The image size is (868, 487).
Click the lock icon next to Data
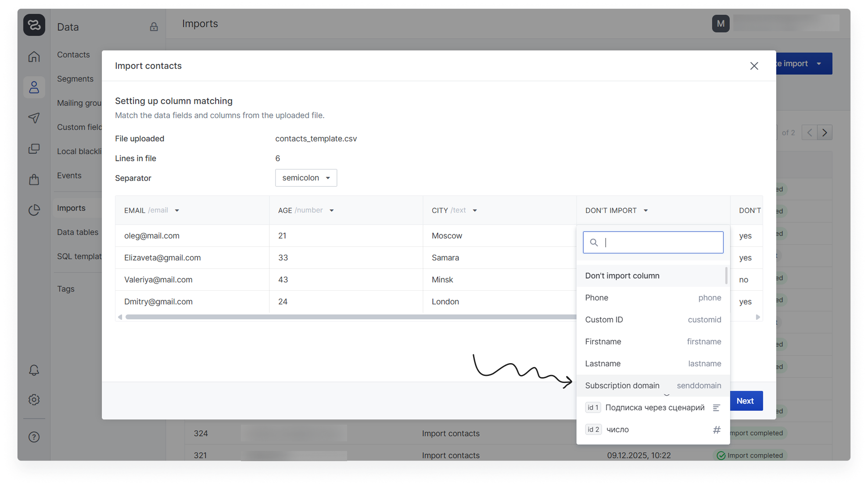click(x=154, y=27)
